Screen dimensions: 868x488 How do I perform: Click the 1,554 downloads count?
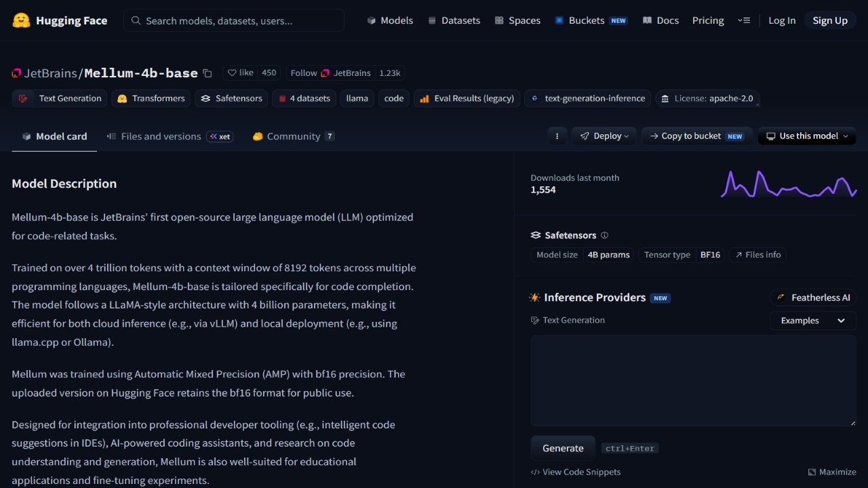click(x=543, y=190)
